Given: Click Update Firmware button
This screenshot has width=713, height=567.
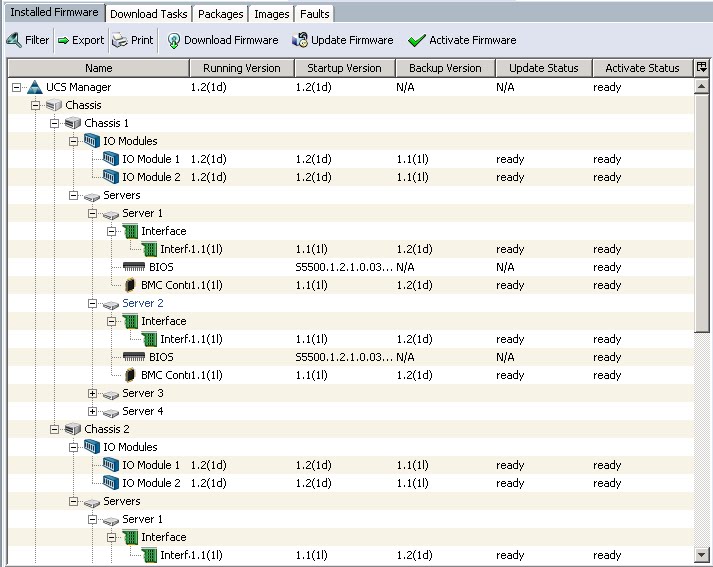Looking at the screenshot, I should pyautogui.click(x=342, y=40).
